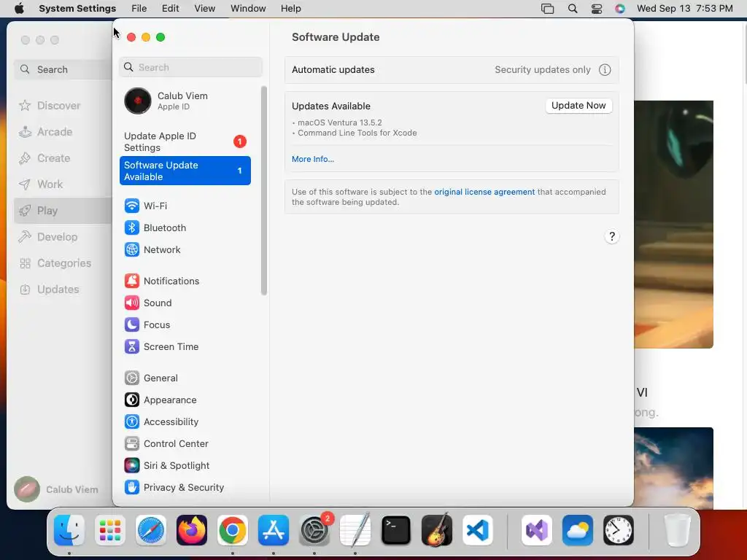Open Accessibility settings pane

(185, 422)
